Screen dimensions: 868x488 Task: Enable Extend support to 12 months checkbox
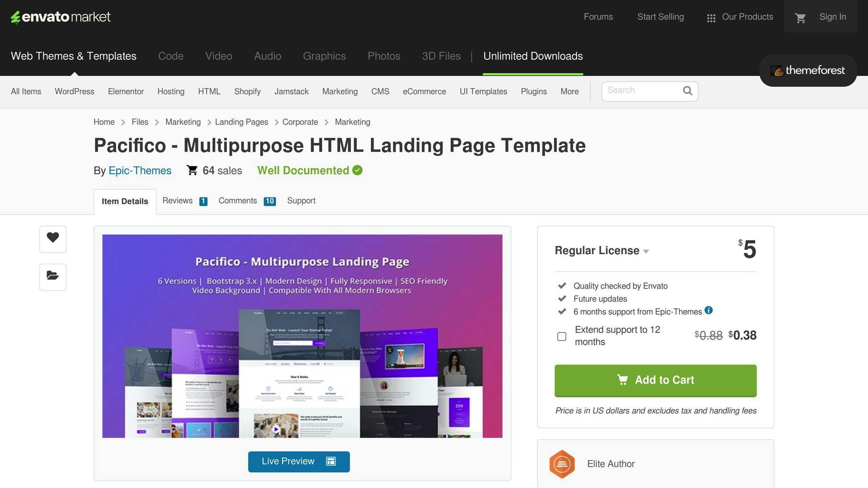click(x=562, y=336)
